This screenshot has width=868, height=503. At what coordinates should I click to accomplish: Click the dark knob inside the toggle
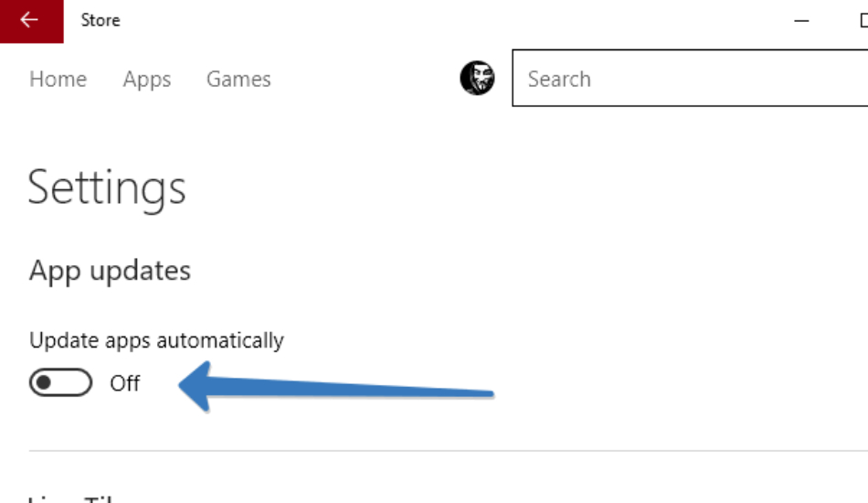point(44,383)
